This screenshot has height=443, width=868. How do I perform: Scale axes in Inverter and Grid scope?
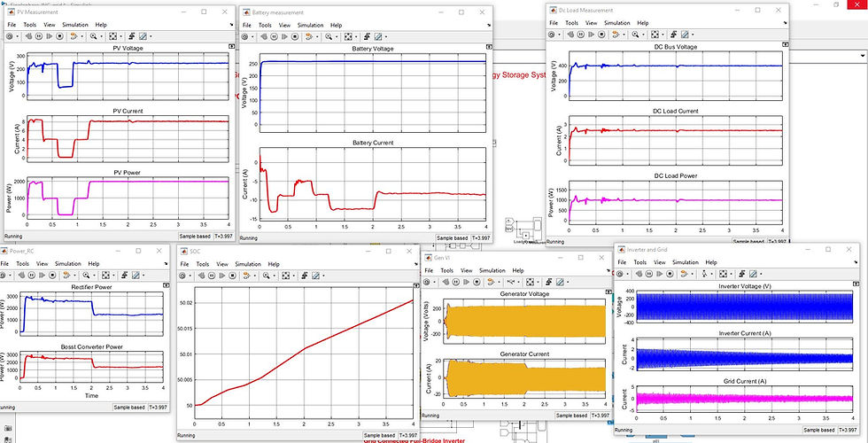(x=723, y=274)
